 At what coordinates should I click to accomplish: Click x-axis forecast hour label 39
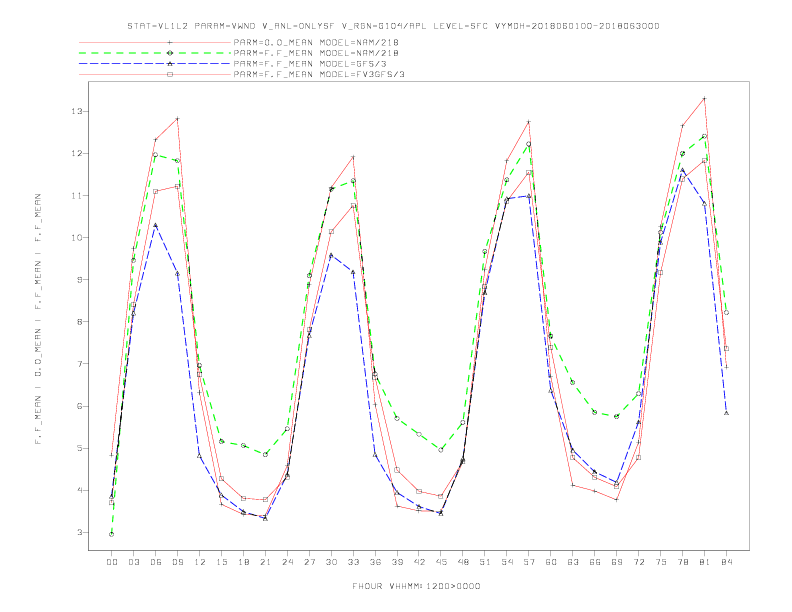(397, 562)
